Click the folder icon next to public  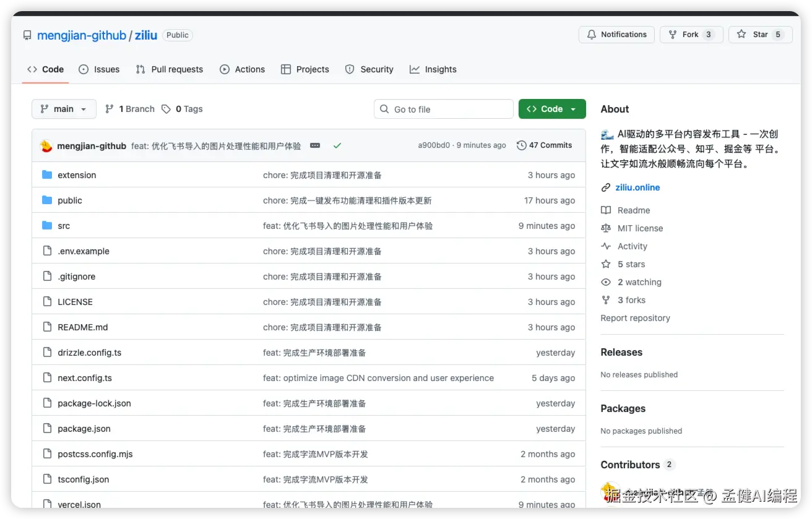(47, 200)
